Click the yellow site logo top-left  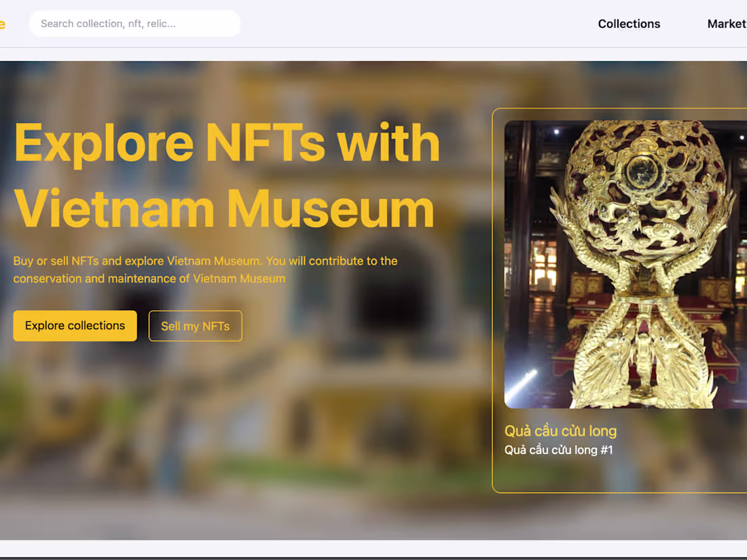point(3,24)
